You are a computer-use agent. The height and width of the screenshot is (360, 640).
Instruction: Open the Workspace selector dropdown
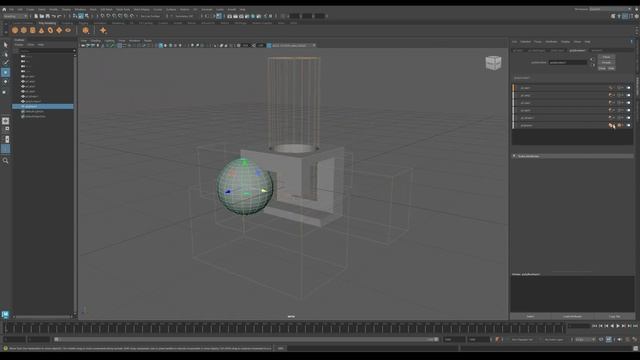[x=611, y=9]
